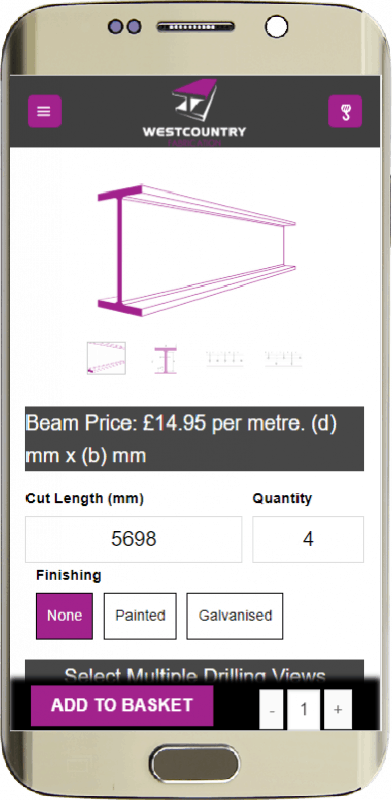Click the Beam Price information banner
392x800 pixels.
[x=194, y=439]
